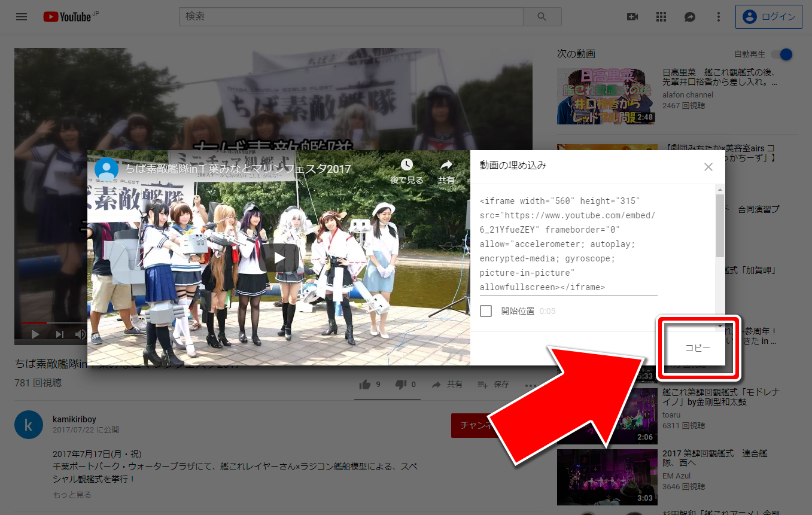Open the 艦これ第肆回観艦式「モドレナイノ」 title
The width and height of the screenshot is (812, 515).
point(721,397)
